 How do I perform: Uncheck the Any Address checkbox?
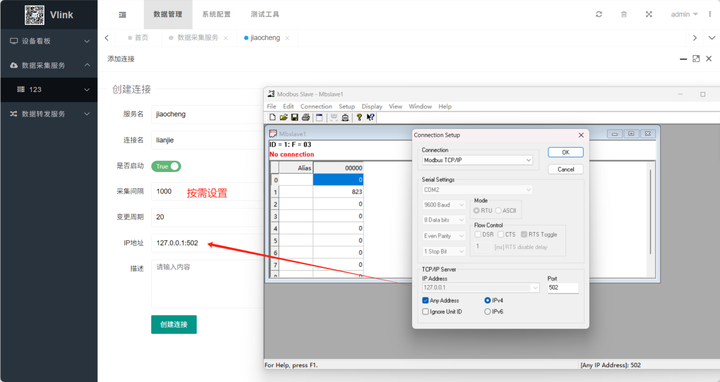click(425, 300)
